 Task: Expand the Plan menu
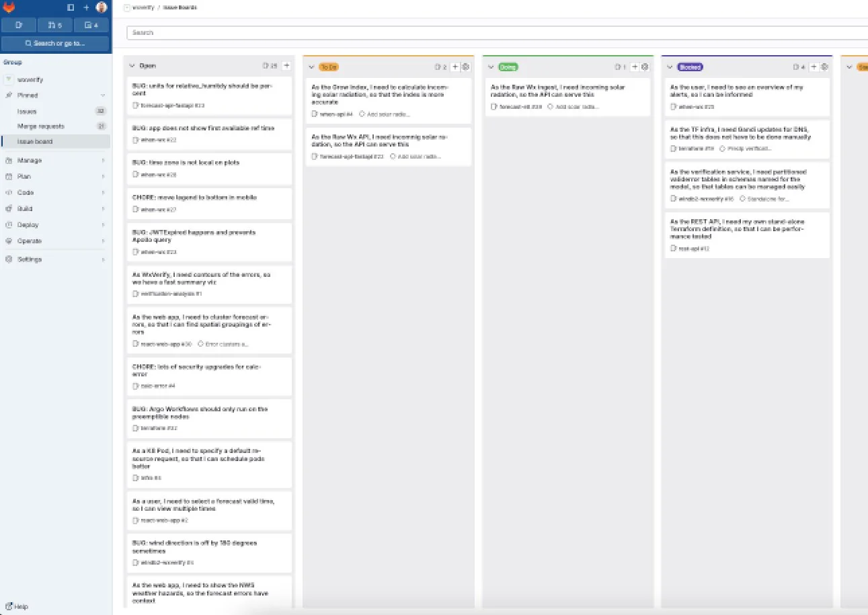55,176
